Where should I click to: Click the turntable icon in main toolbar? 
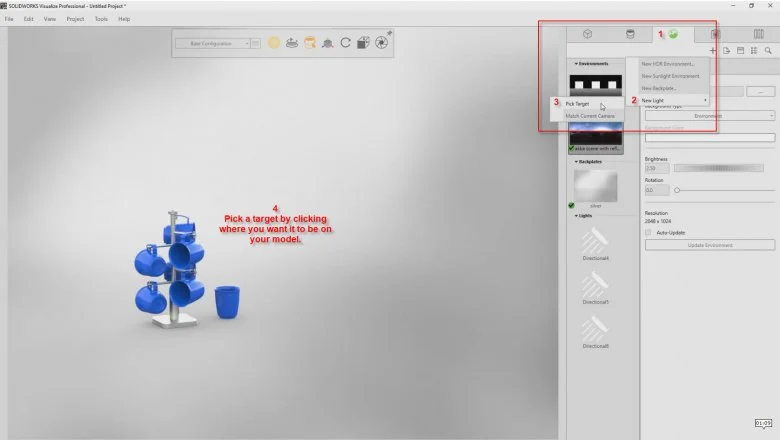pos(292,43)
